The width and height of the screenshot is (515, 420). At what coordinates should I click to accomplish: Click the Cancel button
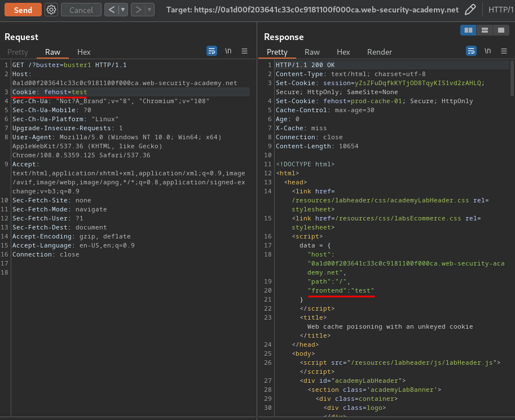[x=81, y=10]
